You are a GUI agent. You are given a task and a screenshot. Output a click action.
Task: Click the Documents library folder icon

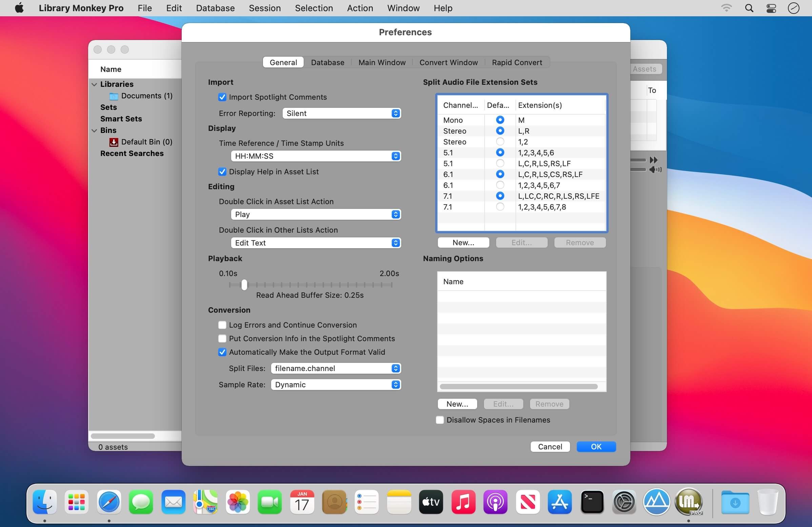pos(114,96)
